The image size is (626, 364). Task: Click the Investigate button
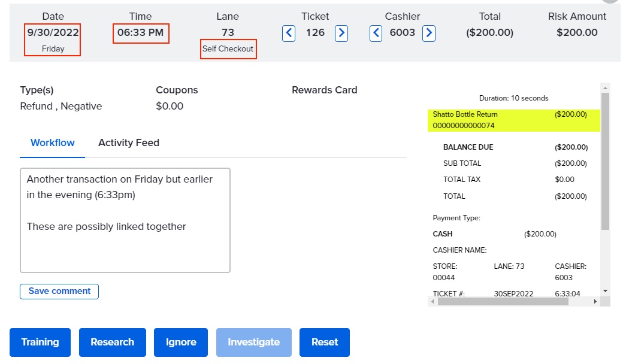tap(253, 342)
